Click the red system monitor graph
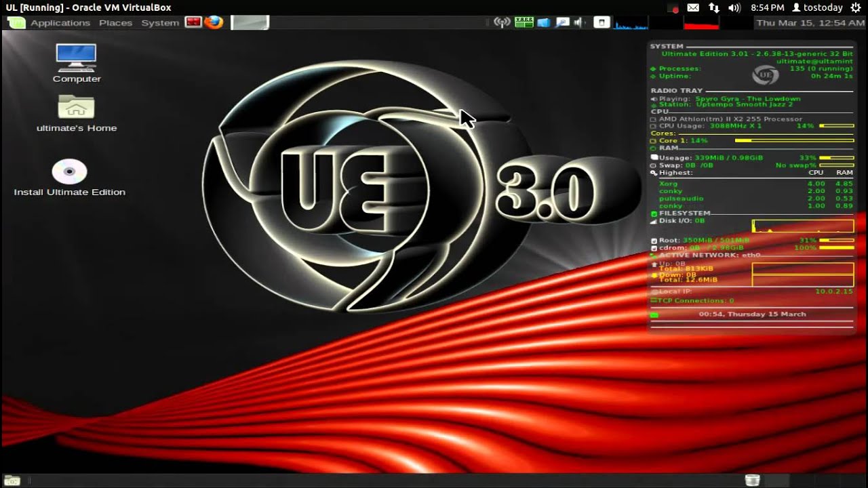The image size is (868, 488). click(x=701, y=23)
